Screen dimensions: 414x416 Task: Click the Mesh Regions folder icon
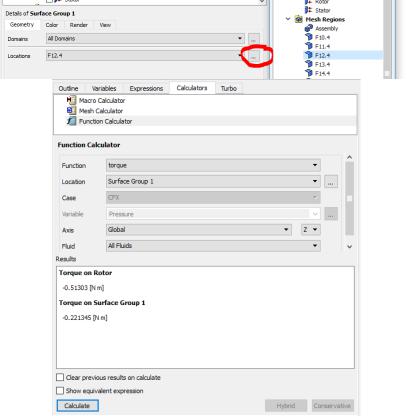point(299,19)
